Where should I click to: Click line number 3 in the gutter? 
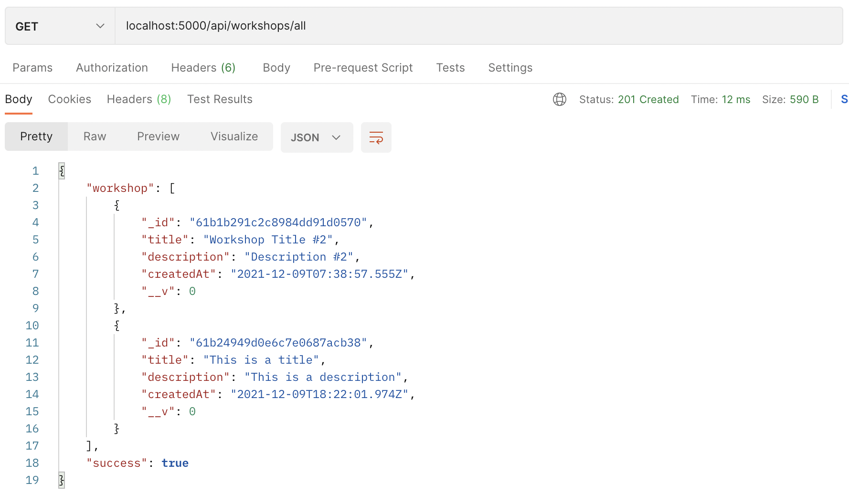[35, 205]
